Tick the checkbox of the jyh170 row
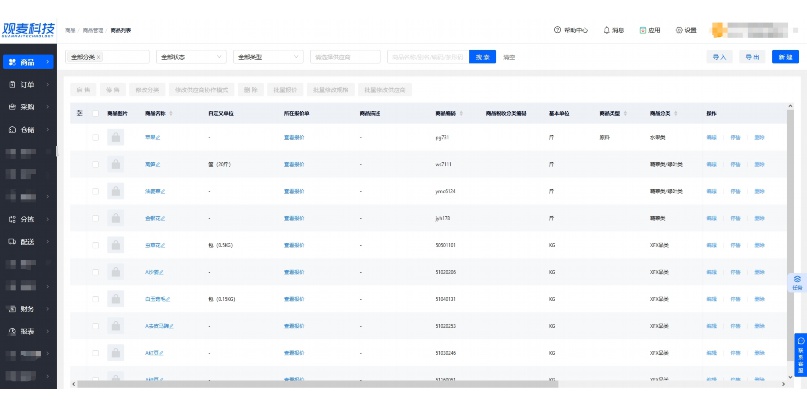The height and width of the screenshot is (407, 807). [95, 218]
